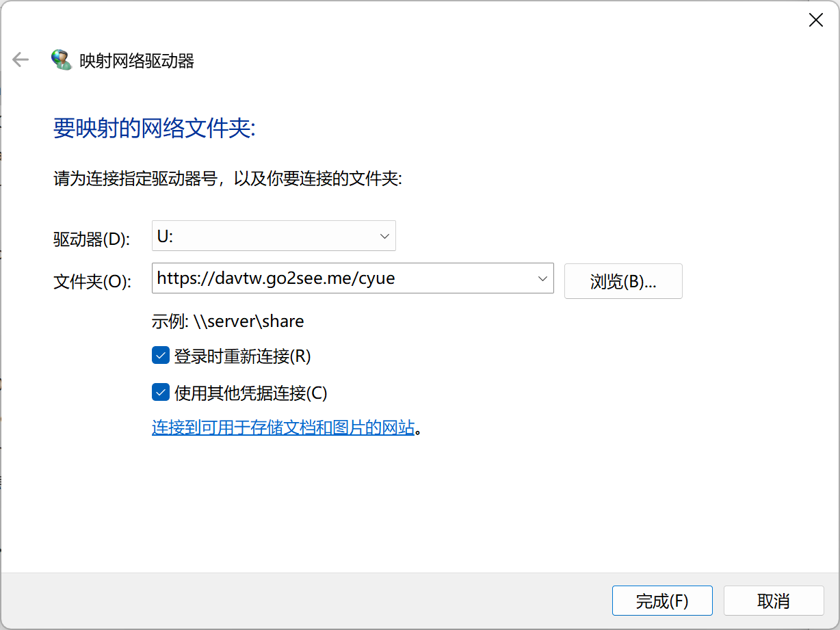840x630 pixels.
Task: Click the 映射网络驱动器 window title text
Action: (137, 61)
